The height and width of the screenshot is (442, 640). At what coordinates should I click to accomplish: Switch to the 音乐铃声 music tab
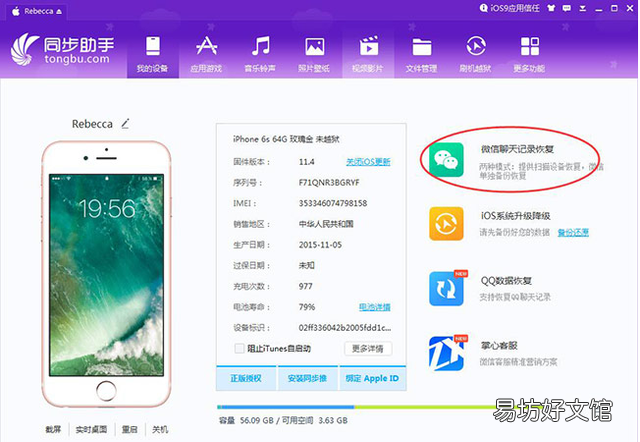point(260,54)
